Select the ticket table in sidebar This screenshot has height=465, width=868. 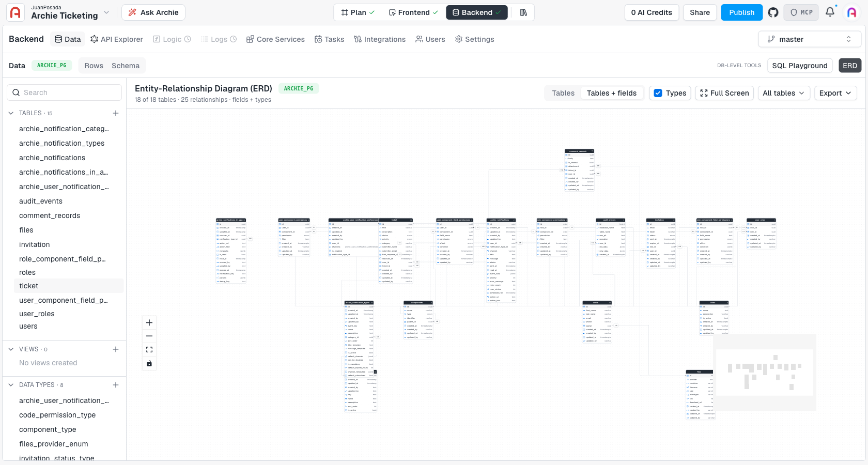69,286
